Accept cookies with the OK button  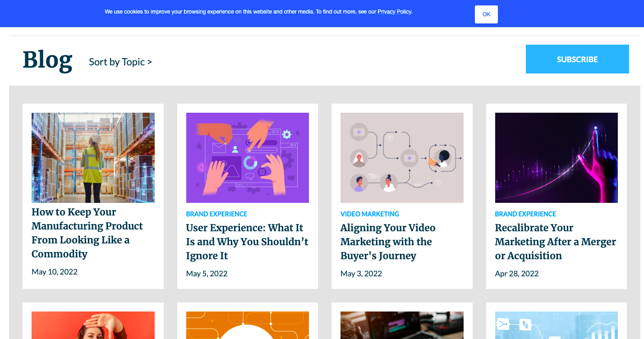point(486,14)
